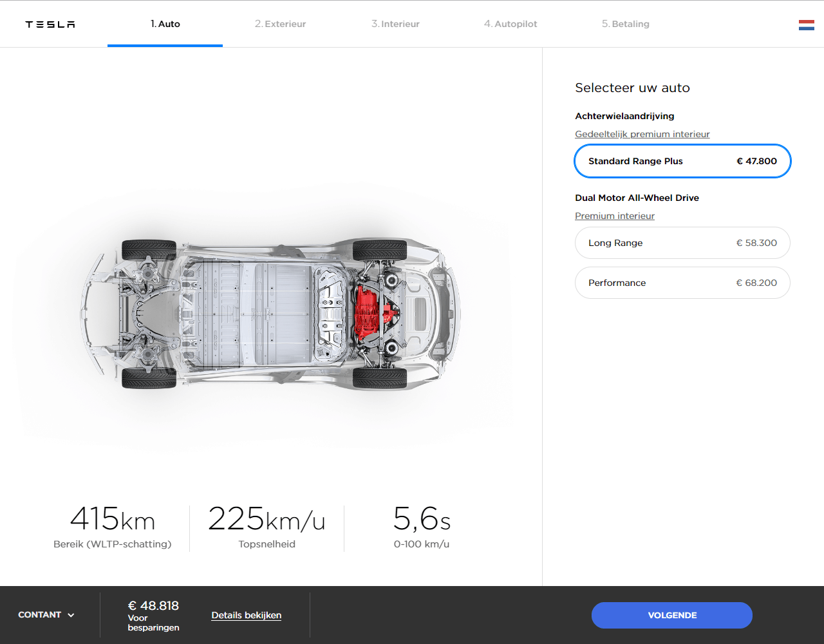Click the Topsnelheid label

[267, 544]
